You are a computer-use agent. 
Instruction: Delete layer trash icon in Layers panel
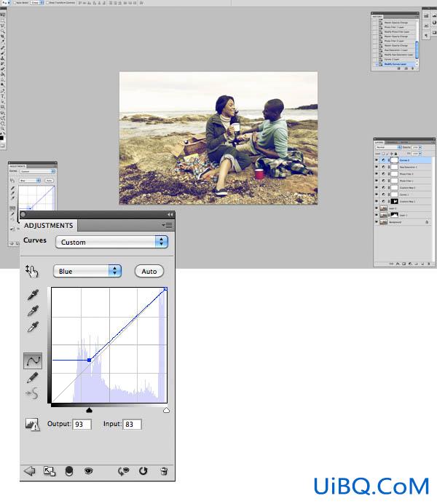[x=429, y=264]
